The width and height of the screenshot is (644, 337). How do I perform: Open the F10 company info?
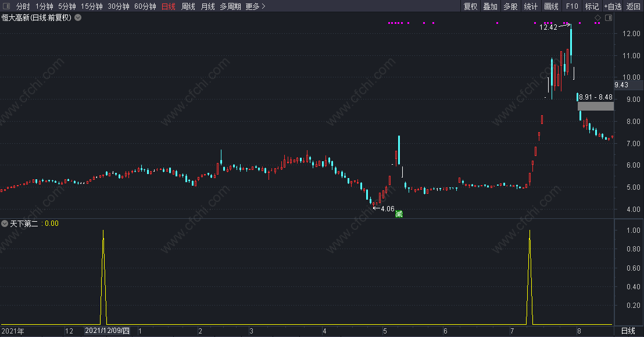coord(572,6)
